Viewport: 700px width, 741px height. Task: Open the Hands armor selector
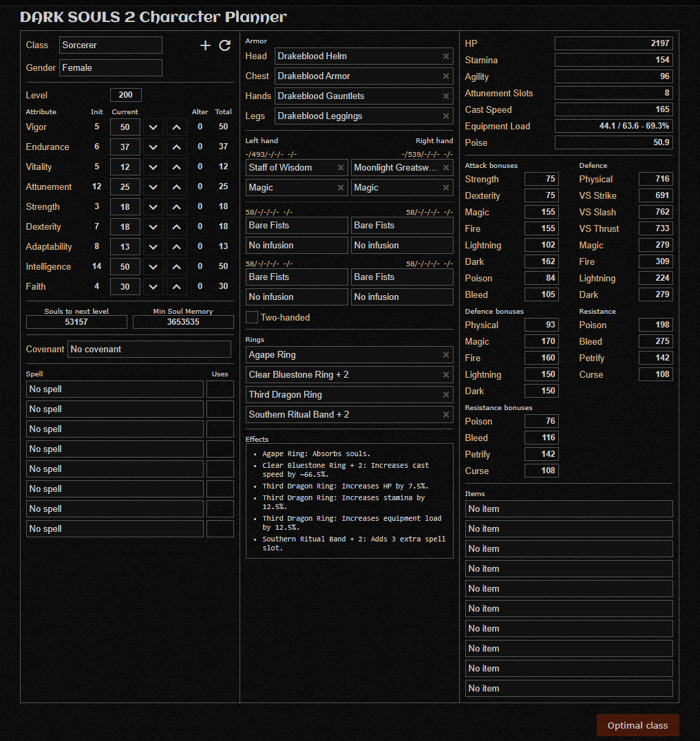(x=364, y=96)
